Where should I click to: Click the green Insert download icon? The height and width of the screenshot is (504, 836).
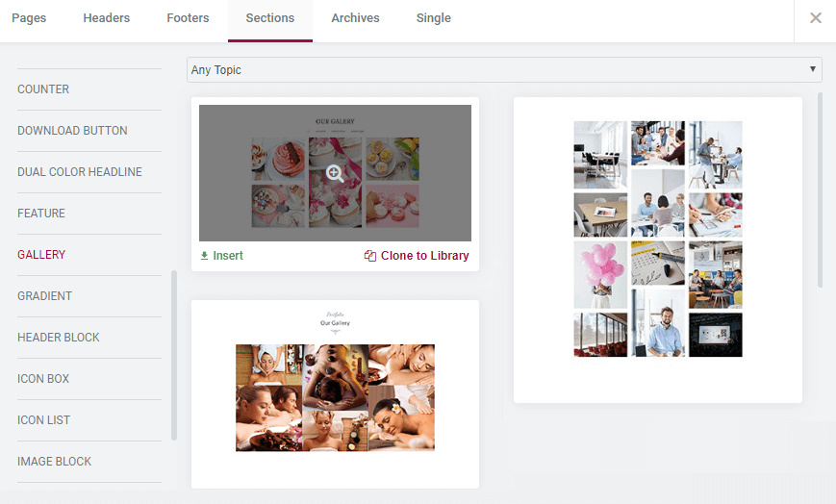pos(204,256)
